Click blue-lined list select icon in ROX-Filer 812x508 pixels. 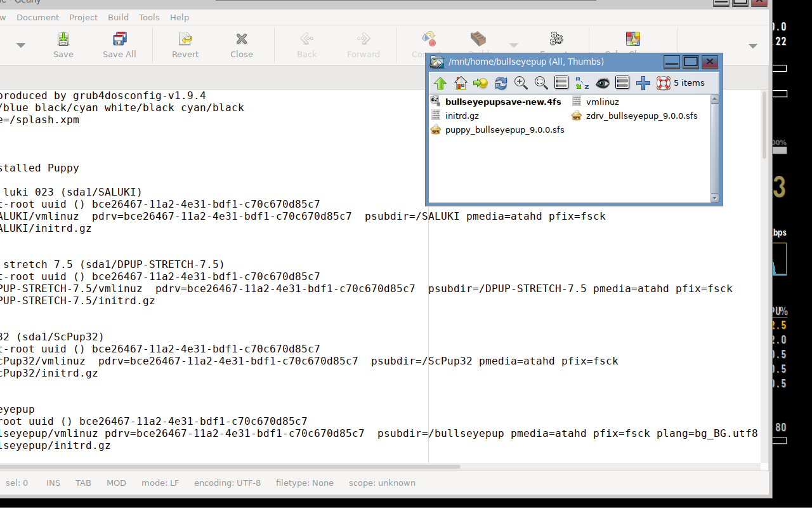click(x=622, y=83)
